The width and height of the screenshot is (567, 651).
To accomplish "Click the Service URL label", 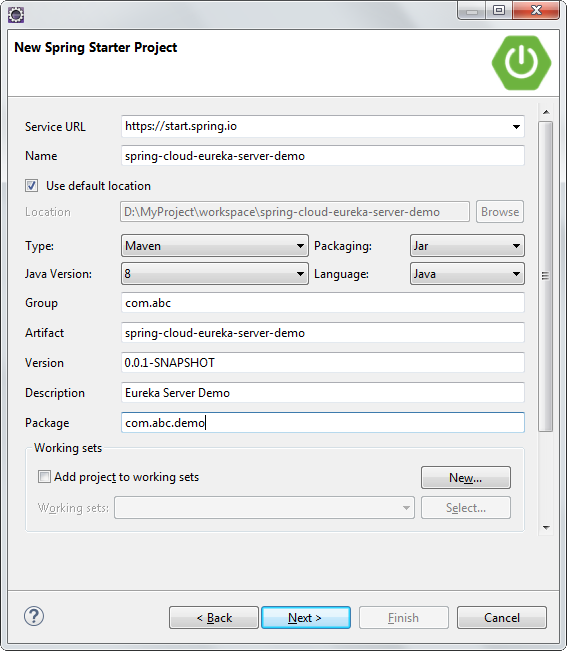I will pyautogui.click(x=55, y=127).
